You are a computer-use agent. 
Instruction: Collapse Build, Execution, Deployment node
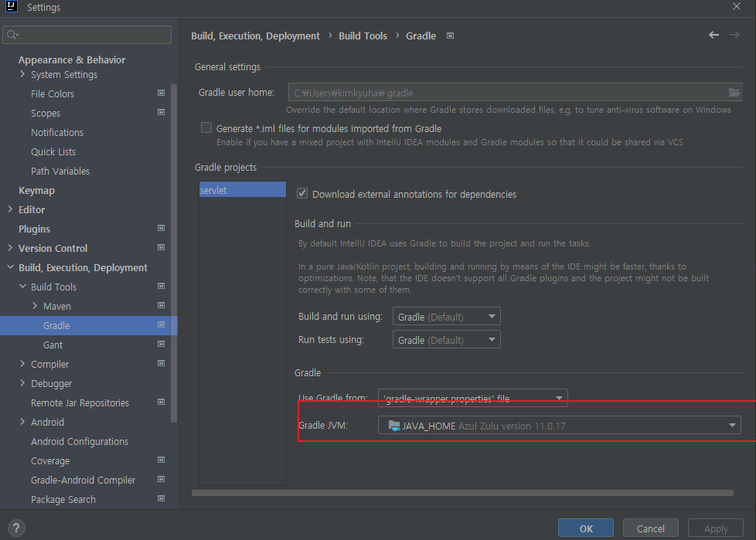click(x=10, y=267)
